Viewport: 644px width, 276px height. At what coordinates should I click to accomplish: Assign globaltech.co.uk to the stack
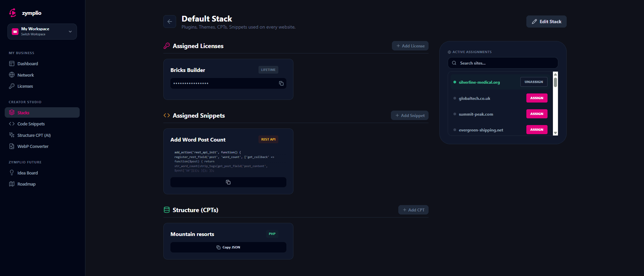(536, 98)
